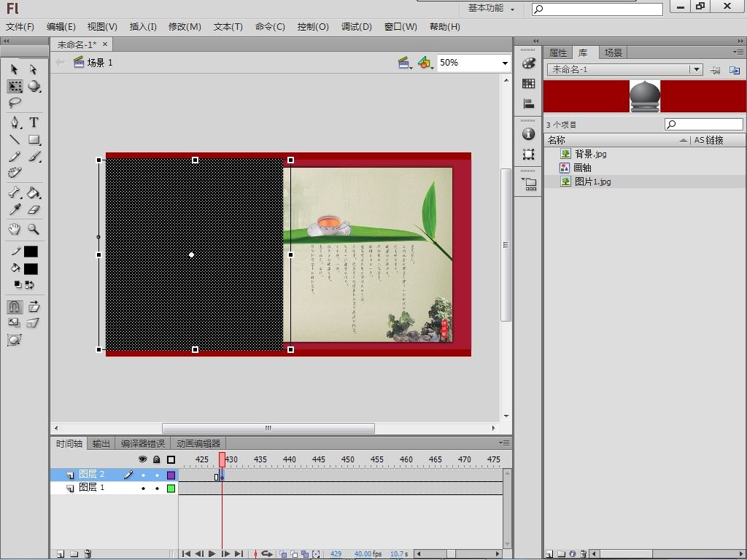Reset to black and white colors

click(x=18, y=285)
